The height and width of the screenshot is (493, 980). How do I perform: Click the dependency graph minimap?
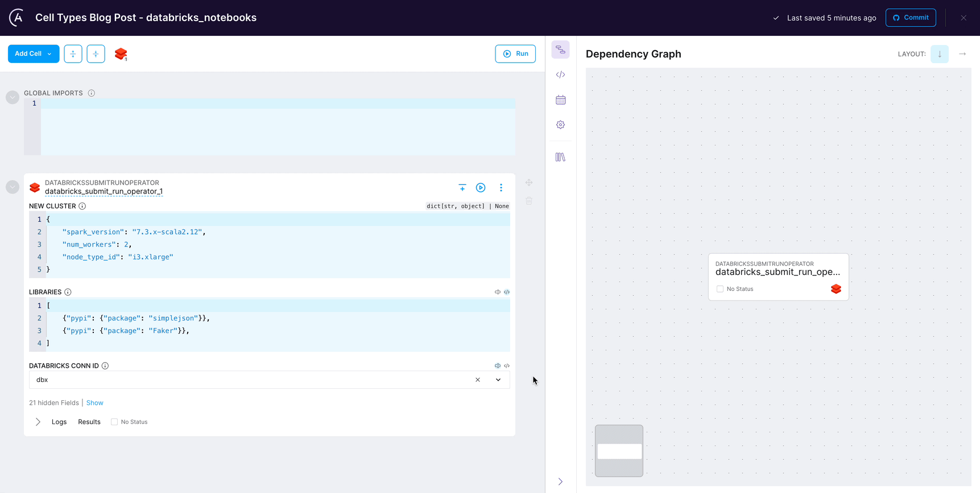point(619,451)
